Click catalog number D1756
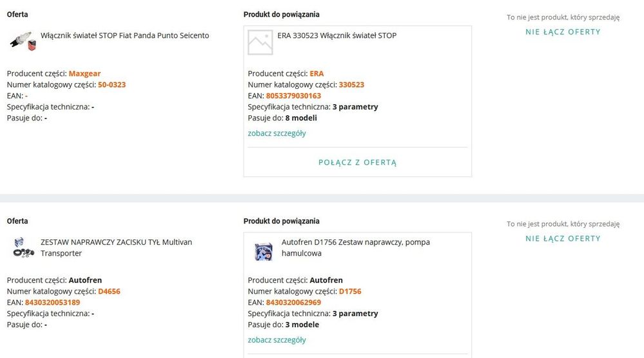 [350, 291]
